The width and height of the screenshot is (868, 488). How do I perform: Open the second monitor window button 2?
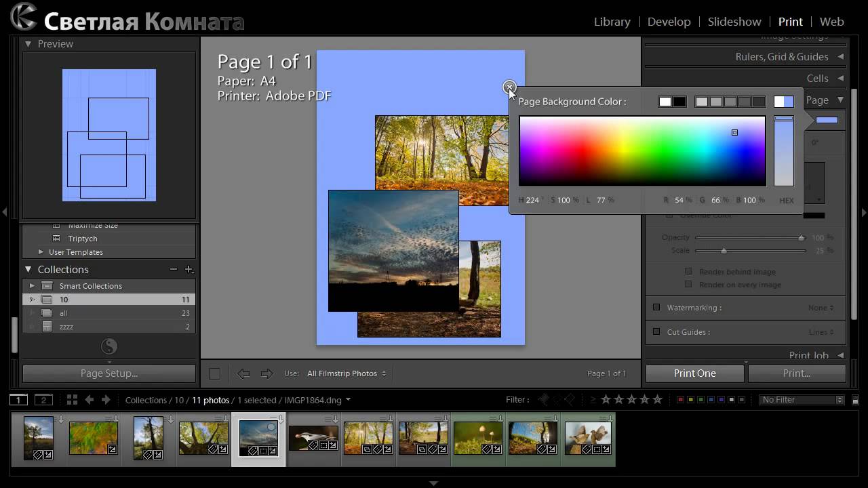(x=43, y=400)
